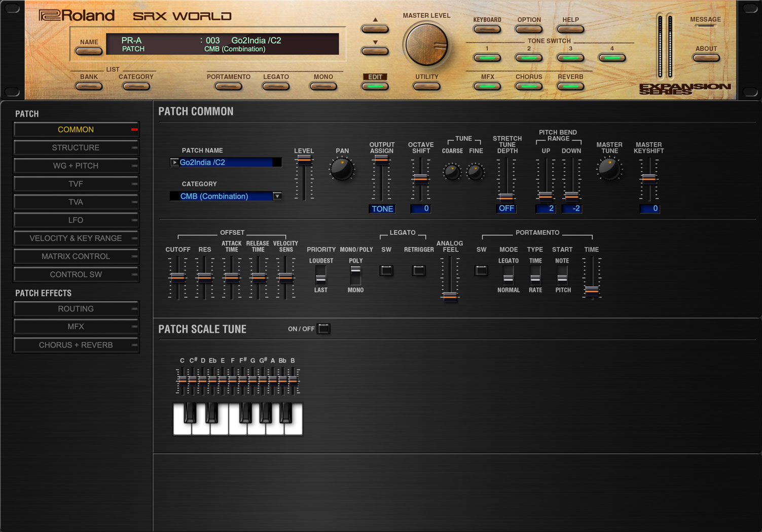Open the Keyboard button
This screenshot has height=532, width=762.
(487, 29)
